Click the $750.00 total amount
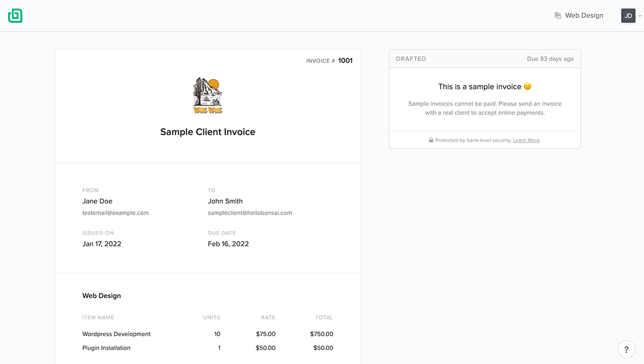644x364 pixels. coord(322,334)
